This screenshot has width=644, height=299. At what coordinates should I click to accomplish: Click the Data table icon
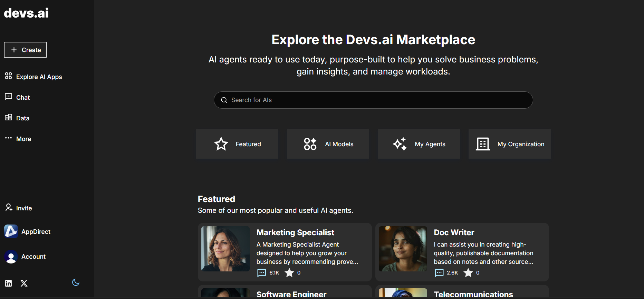9,117
